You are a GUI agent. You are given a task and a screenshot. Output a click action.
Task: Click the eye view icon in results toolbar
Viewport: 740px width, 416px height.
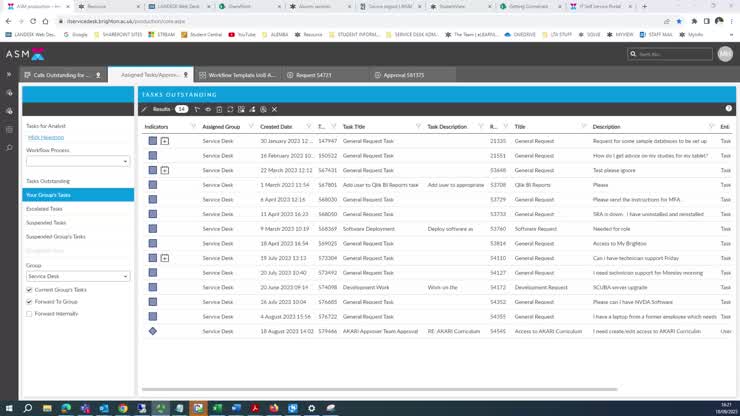(x=208, y=109)
